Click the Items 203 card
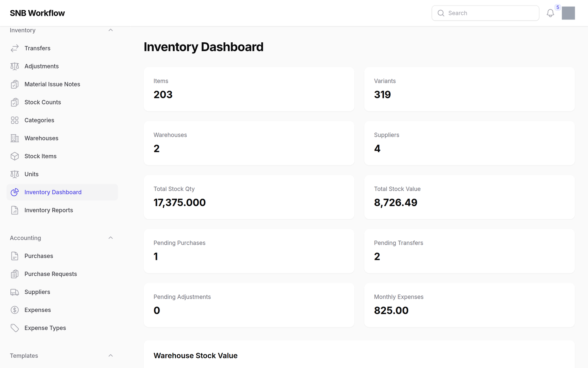This screenshot has width=588, height=368. coord(249,89)
